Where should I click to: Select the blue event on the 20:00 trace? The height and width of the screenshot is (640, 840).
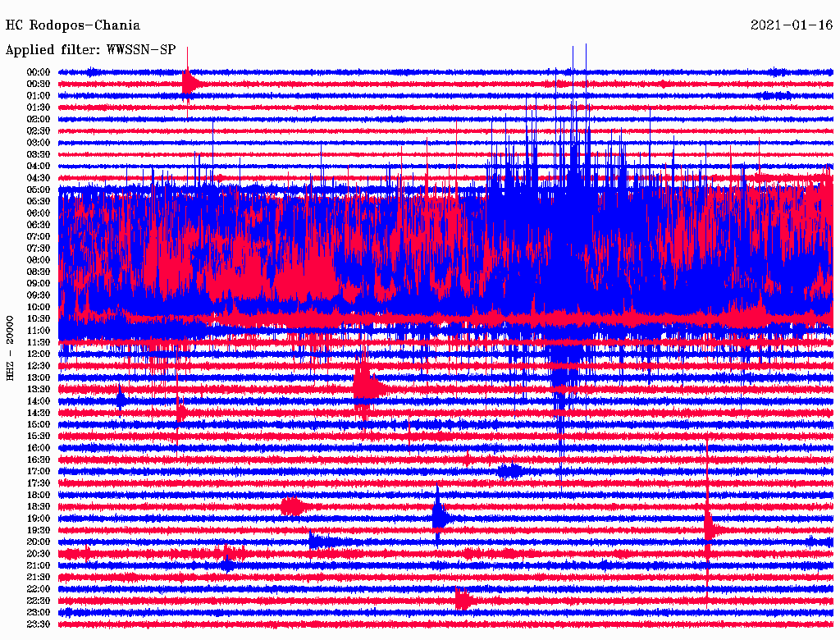[322, 541]
